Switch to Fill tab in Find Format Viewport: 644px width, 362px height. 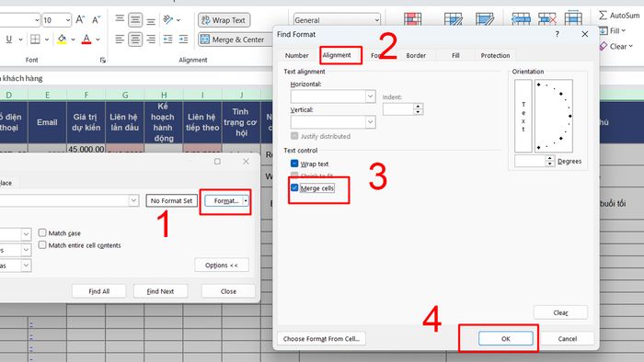(455, 55)
